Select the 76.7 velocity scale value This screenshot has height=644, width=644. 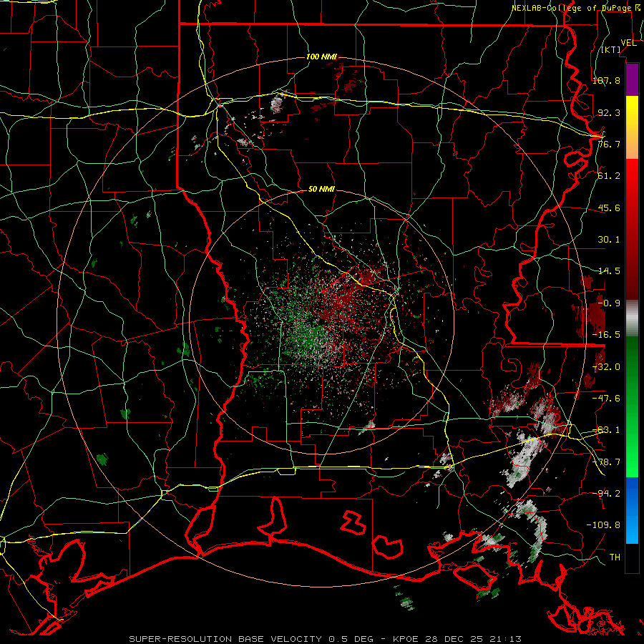coord(609,144)
